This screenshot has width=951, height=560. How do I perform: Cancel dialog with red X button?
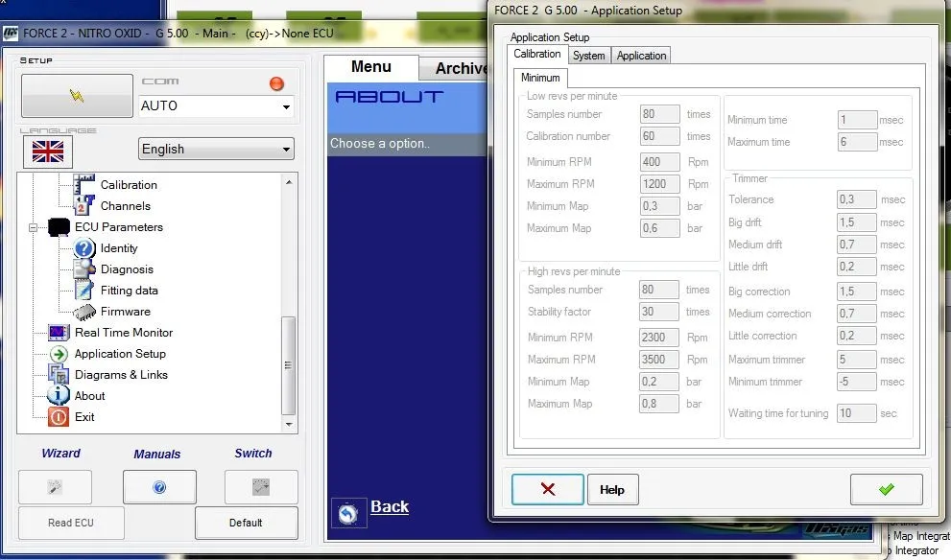point(547,489)
